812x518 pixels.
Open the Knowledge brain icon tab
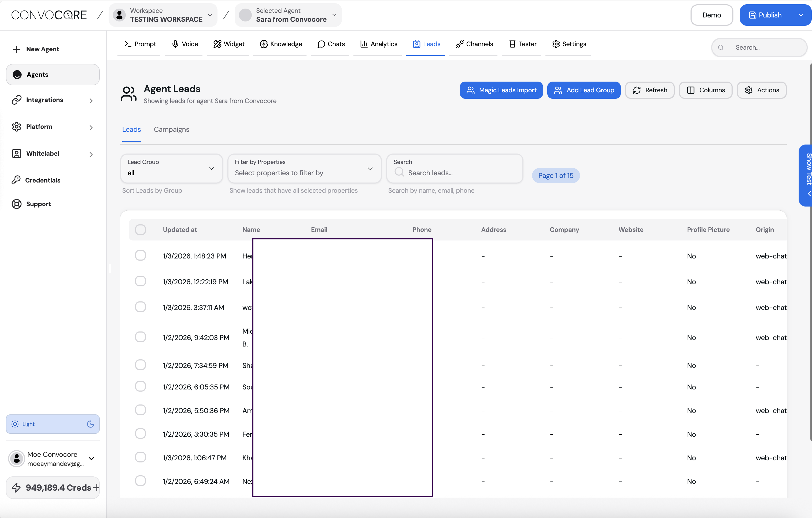(264, 44)
